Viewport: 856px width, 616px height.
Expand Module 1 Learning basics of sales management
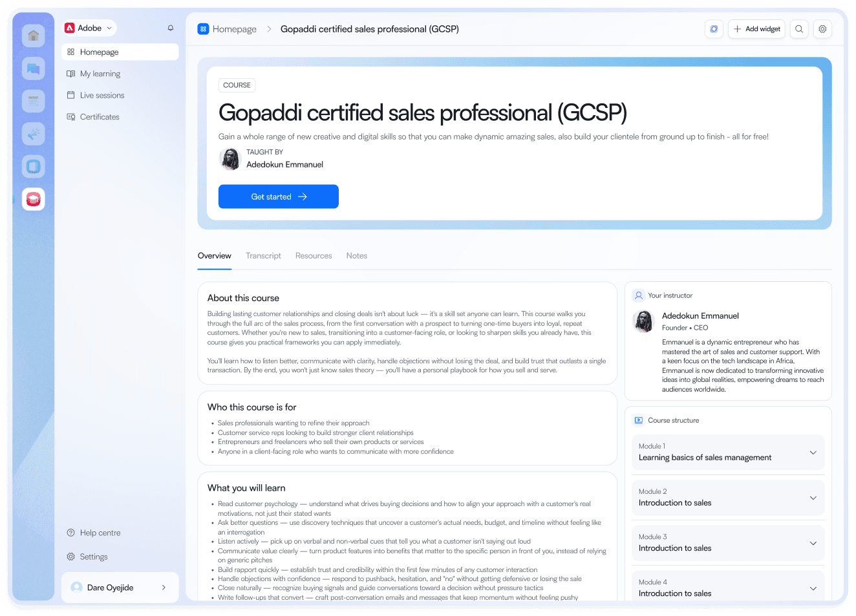[x=728, y=452]
